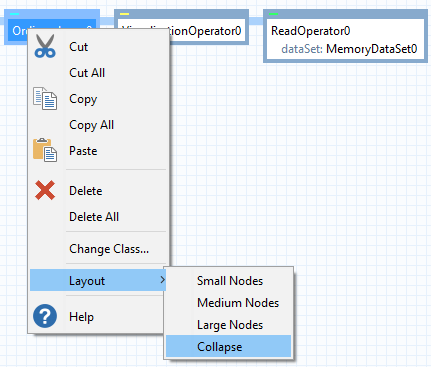Click the red X Delete icon
431x367 pixels.
45,190
